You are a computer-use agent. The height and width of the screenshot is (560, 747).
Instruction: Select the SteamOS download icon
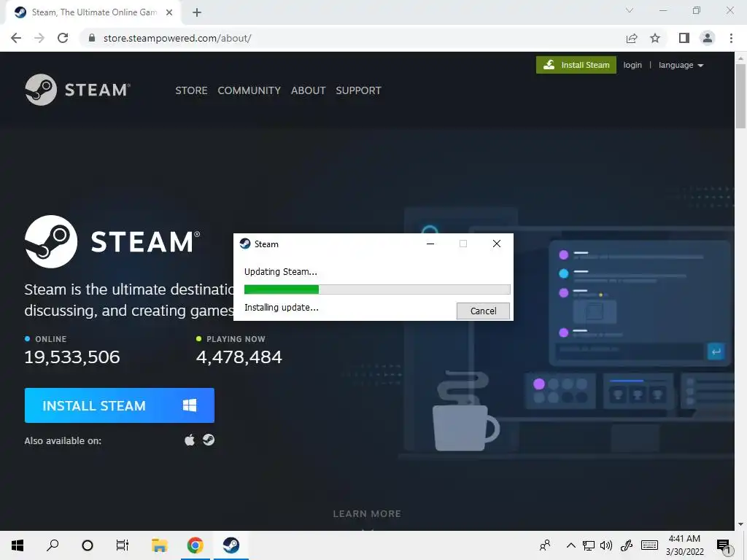click(209, 440)
